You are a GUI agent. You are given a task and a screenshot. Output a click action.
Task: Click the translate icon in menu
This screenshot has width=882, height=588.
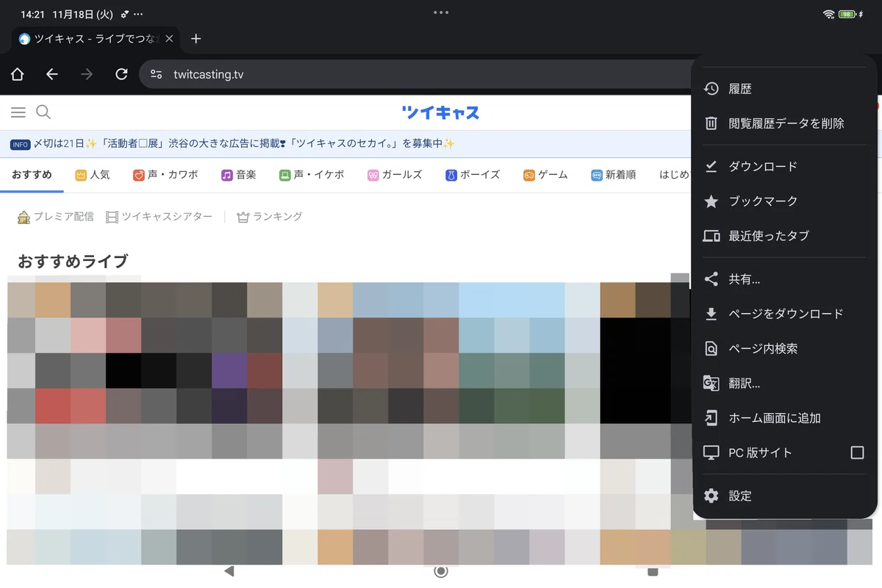click(711, 383)
